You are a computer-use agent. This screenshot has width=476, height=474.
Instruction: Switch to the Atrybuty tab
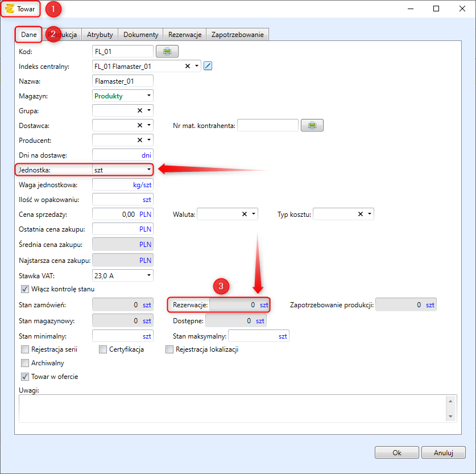[x=100, y=35]
